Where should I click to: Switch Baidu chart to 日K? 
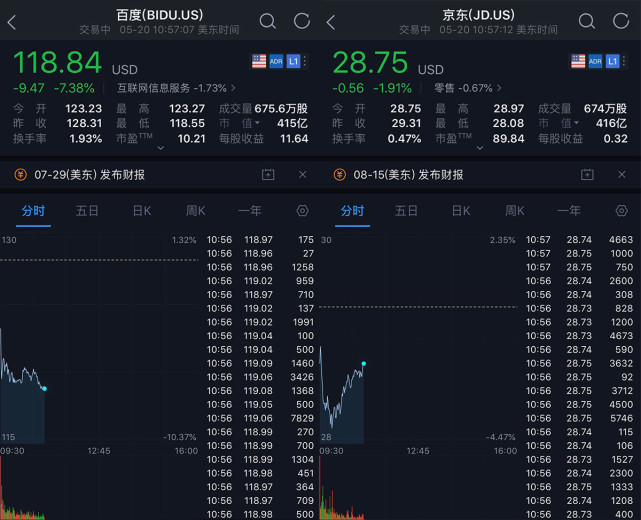pos(142,211)
